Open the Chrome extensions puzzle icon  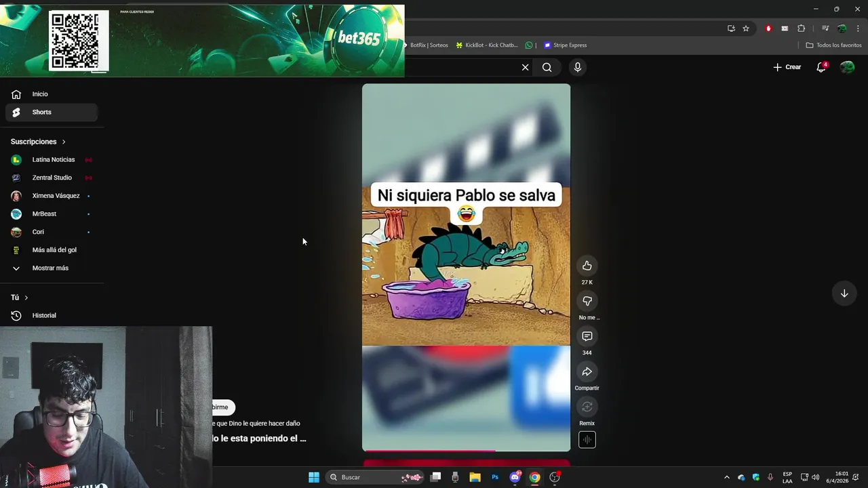pos(802,28)
